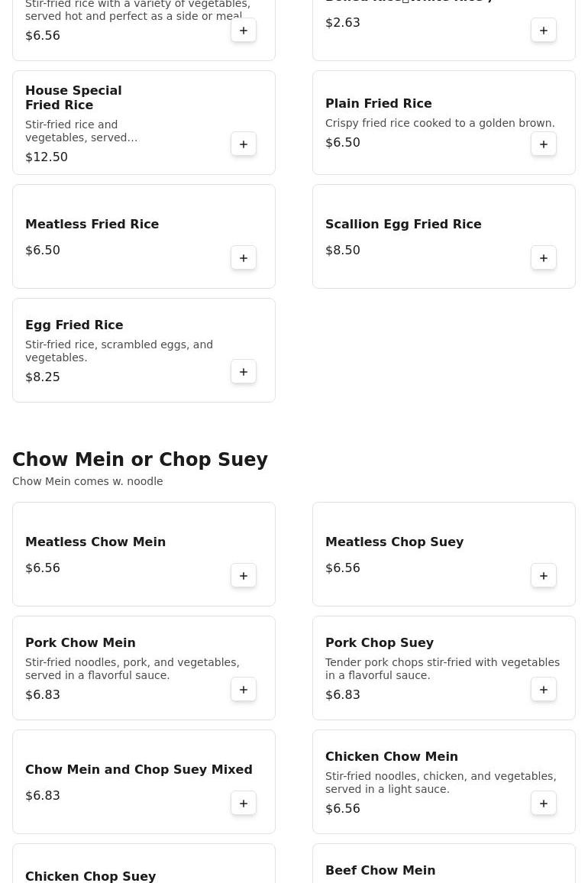588x883 pixels.
Task: Add the $2.63 boiled rice item
Action: pyautogui.click(x=544, y=31)
